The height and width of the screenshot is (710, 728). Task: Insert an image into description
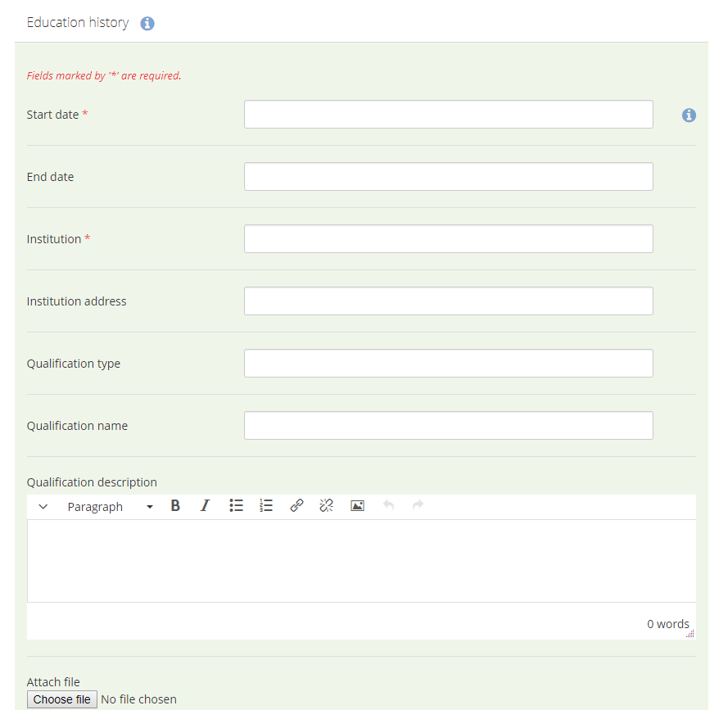coord(357,506)
